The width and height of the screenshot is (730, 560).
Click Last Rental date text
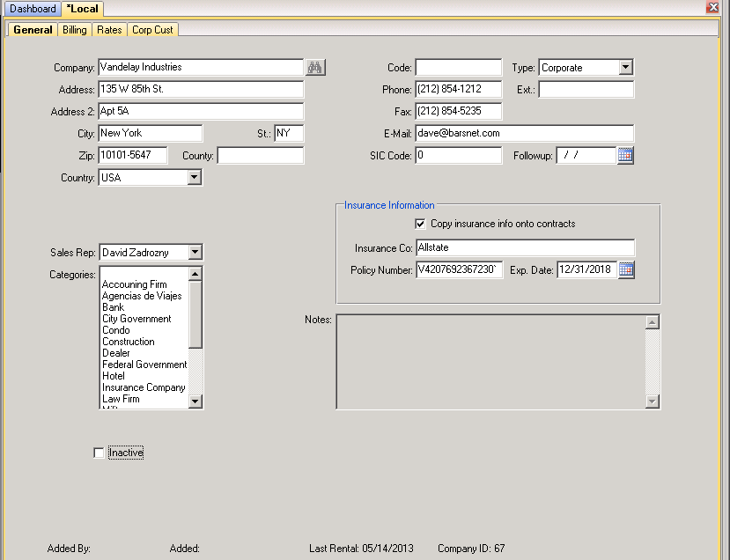pos(361,549)
